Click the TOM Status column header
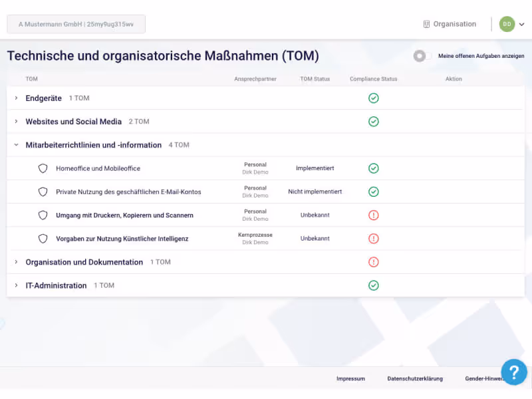Image resolution: width=532 pixels, height=399 pixels. (x=315, y=78)
